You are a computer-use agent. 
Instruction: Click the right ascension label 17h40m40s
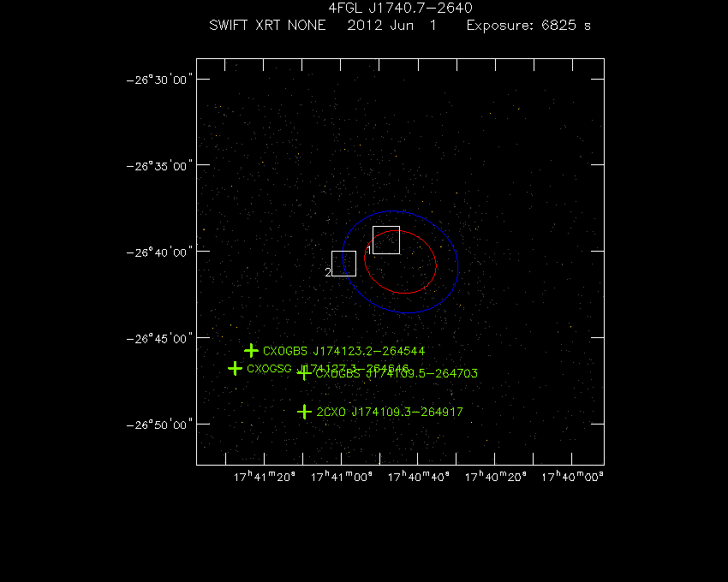[418, 477]
